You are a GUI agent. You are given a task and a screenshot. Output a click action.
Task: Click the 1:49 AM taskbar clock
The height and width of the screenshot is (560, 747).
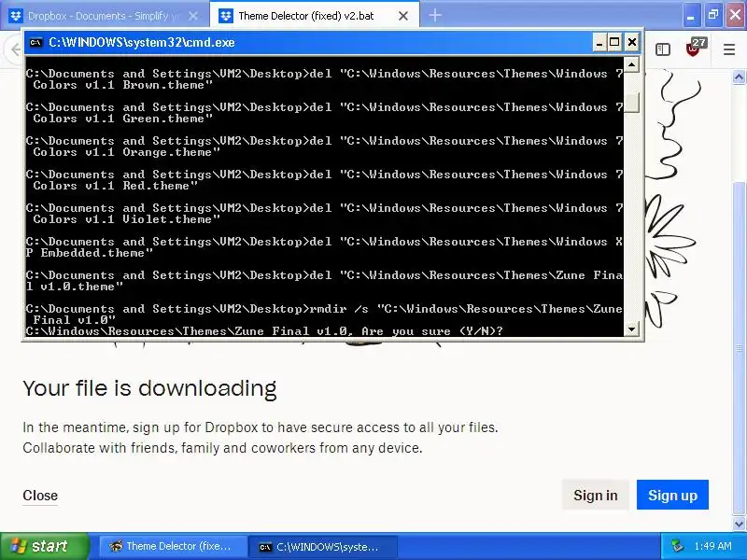(712, 546)
